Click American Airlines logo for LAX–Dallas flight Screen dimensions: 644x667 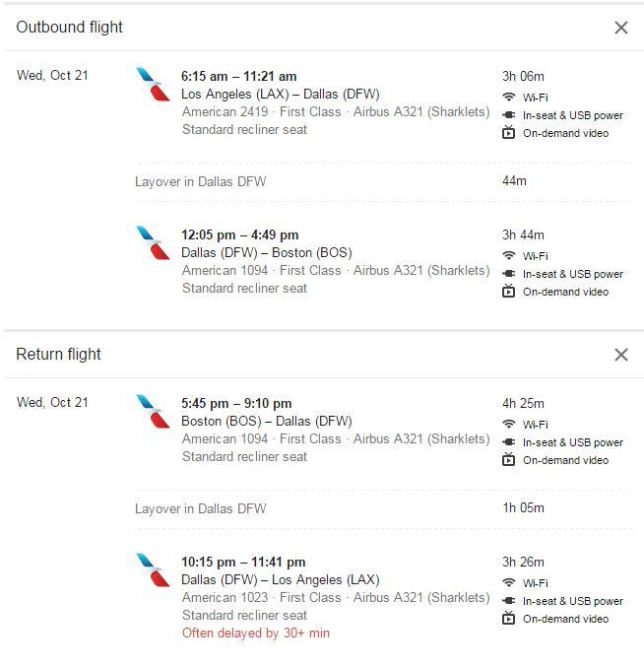[x=153, y=84]
